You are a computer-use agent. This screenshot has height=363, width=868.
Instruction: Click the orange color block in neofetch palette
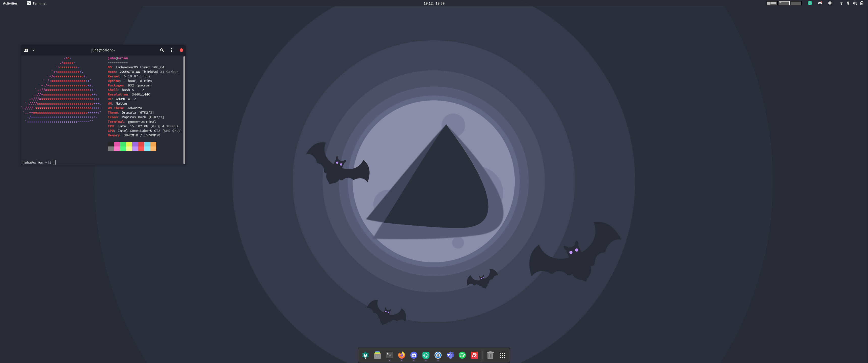pos(153,146)
